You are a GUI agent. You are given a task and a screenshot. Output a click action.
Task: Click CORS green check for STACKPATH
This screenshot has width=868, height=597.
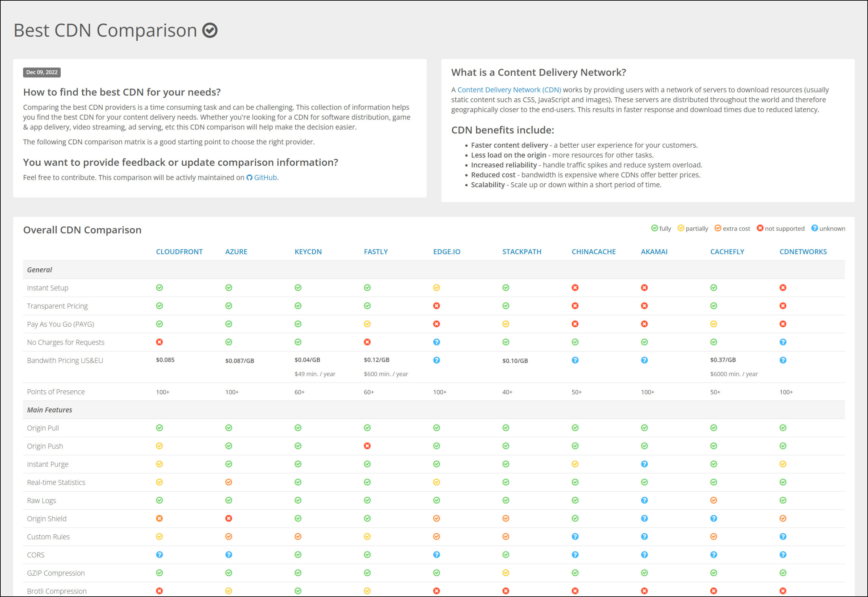506,555
